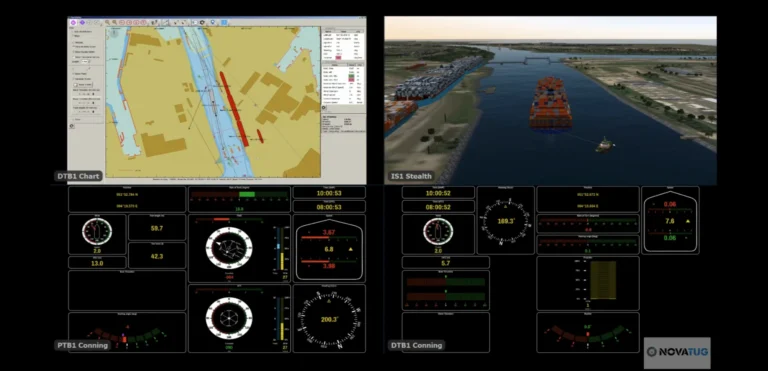Click the upper bow thruster bar in DTB1 Conning
This screenshot has width=768, height=371.
point(446,282)
